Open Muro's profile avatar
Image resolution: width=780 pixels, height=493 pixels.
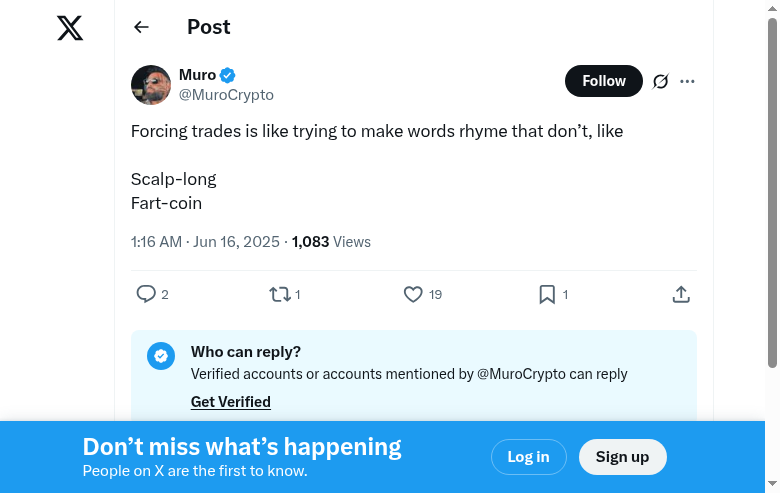[151, 85]
